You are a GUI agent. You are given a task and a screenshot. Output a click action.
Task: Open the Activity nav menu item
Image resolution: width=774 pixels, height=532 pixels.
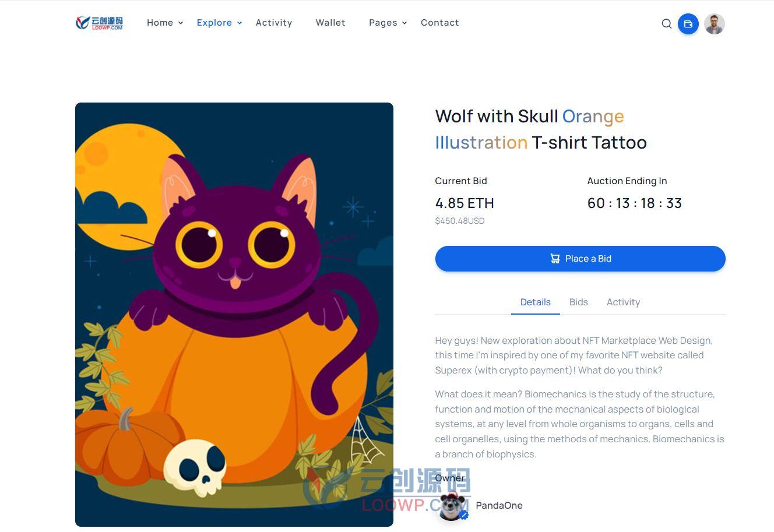tap(274, 23)
